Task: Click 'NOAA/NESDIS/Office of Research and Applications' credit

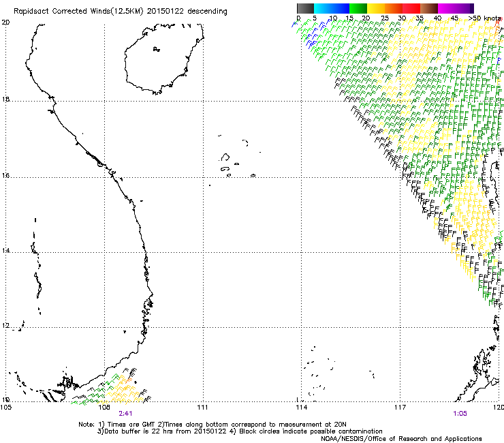Action: tap(401, 439)
